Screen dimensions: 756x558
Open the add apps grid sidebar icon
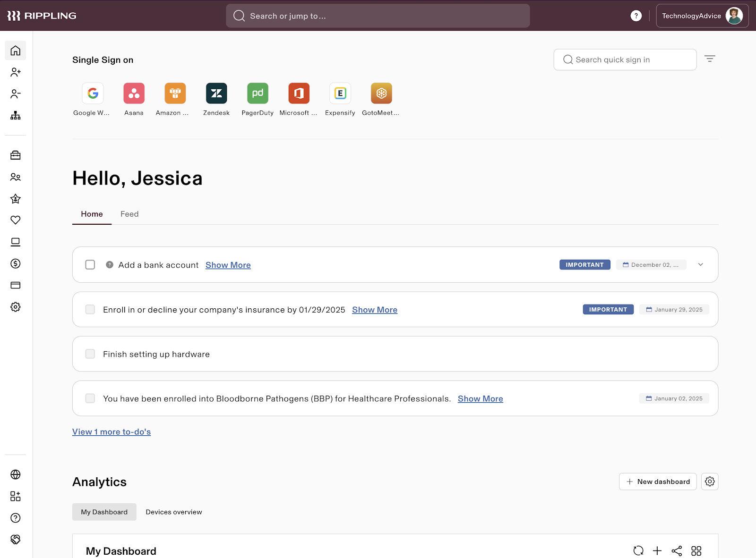[x=16, y=496]
